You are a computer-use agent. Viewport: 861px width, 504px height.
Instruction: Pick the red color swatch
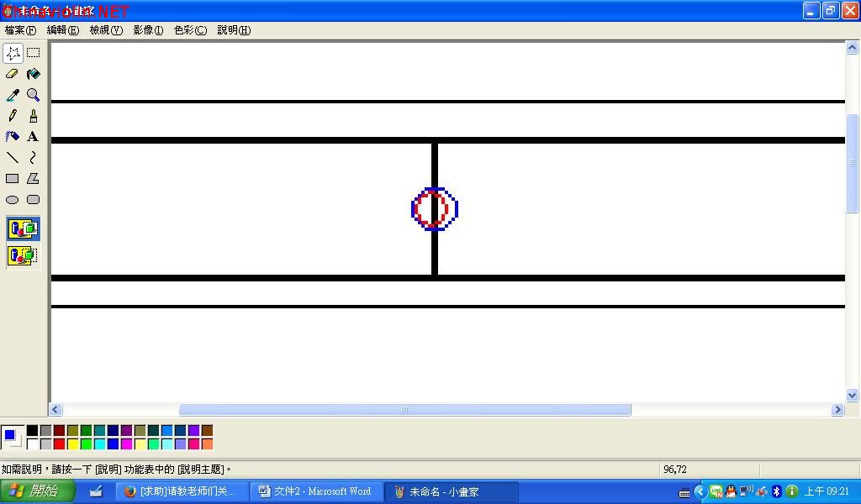pos(60,444)
